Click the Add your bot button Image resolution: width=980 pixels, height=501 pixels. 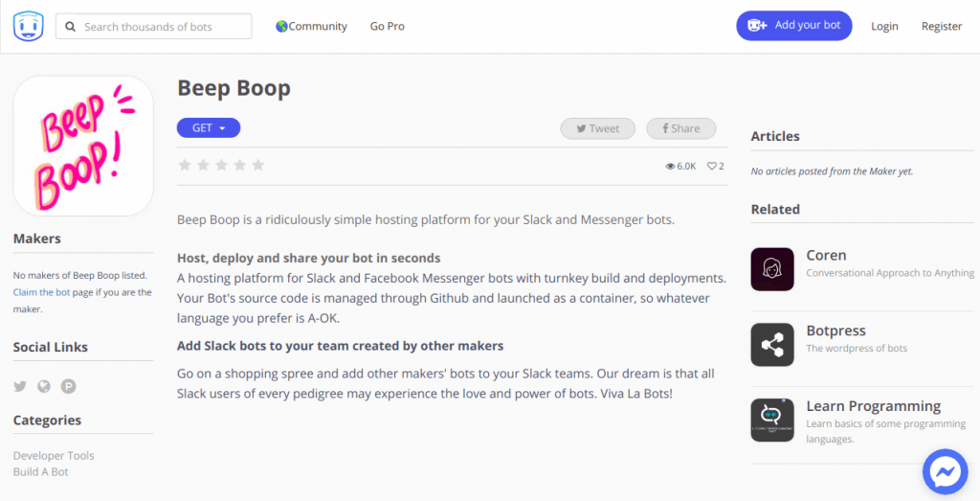click(793, 26)
